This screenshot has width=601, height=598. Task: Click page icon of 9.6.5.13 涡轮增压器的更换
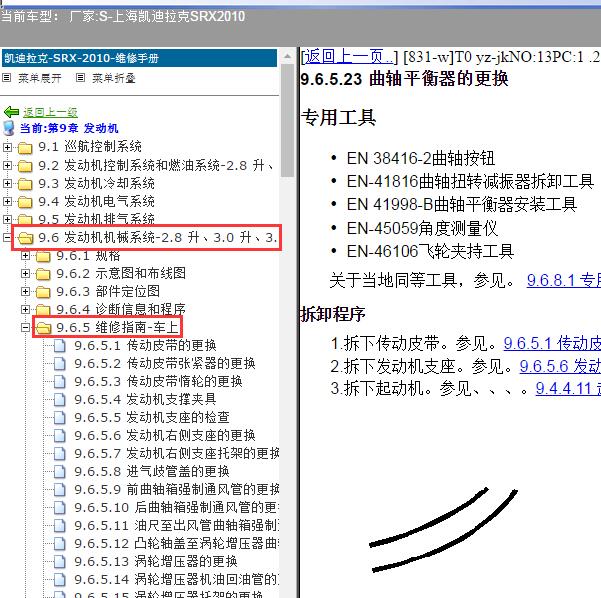(x=59, y=562)
